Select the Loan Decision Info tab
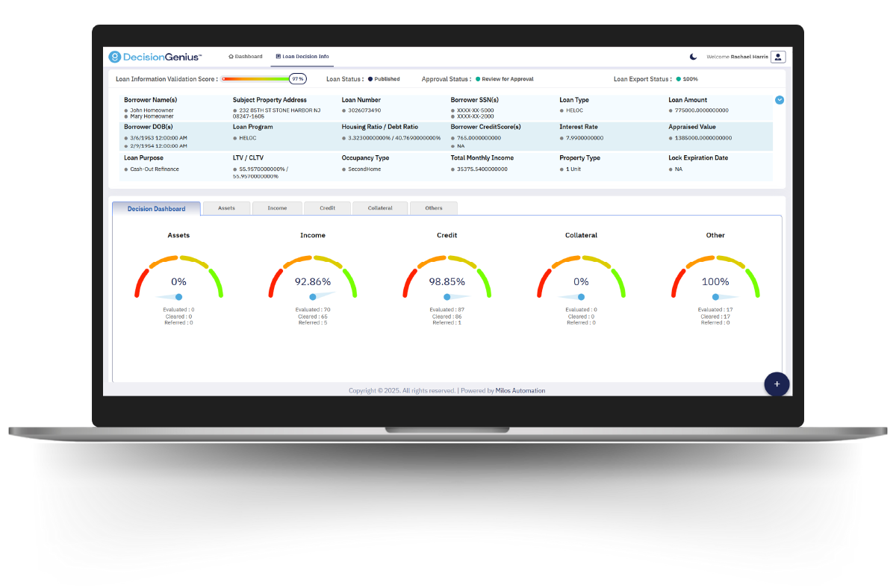Screen dimensions: 896x588 pyautogui.click(x=302, y=57)
